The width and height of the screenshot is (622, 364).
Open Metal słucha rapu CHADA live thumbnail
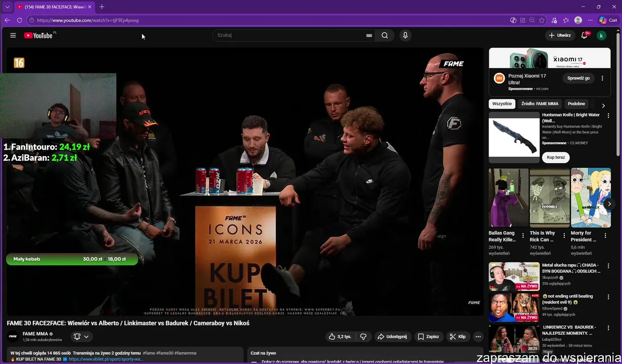coord(514,276)
